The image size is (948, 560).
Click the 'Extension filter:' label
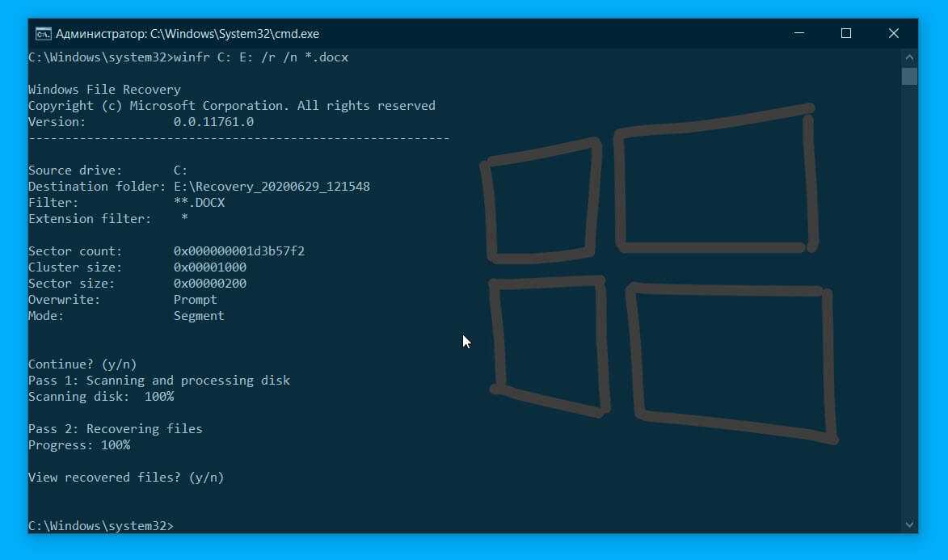pos(90,219)
